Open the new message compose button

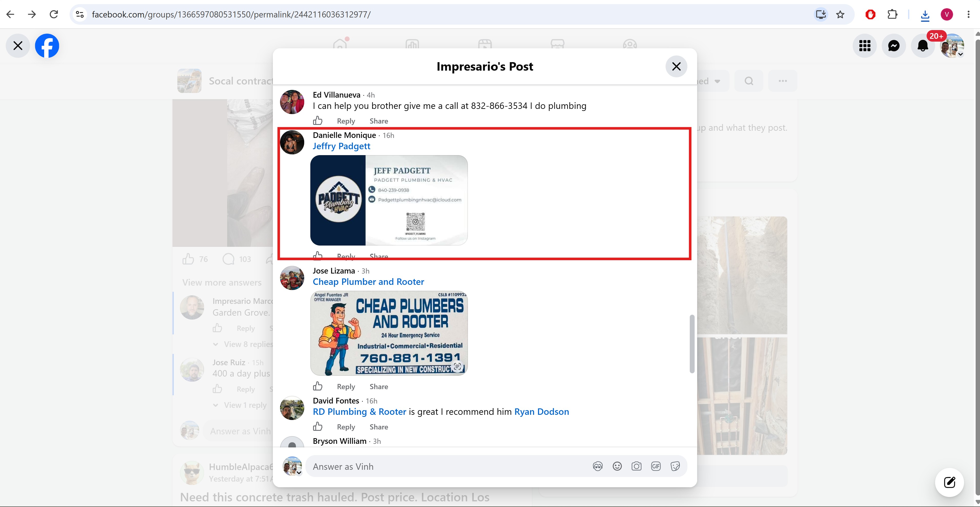(x=949, y=482)
